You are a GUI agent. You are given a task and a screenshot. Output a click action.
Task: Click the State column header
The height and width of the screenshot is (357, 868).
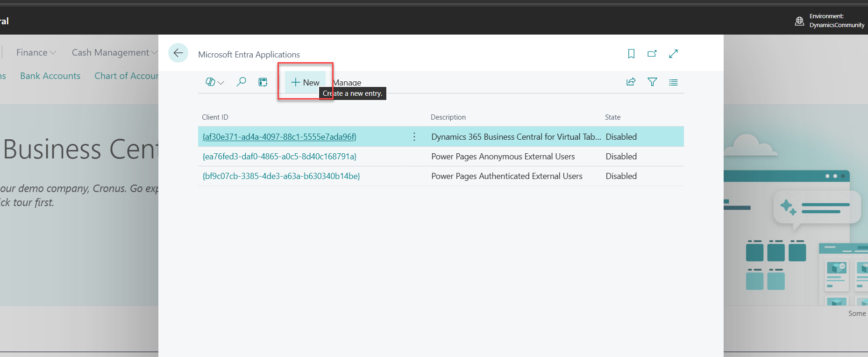(612, 117)
